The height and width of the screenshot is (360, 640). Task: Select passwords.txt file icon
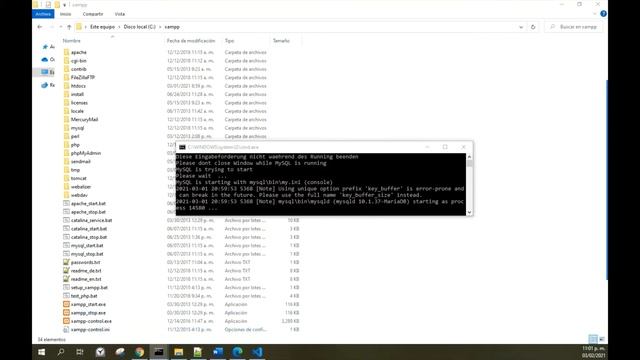(67, 262)
